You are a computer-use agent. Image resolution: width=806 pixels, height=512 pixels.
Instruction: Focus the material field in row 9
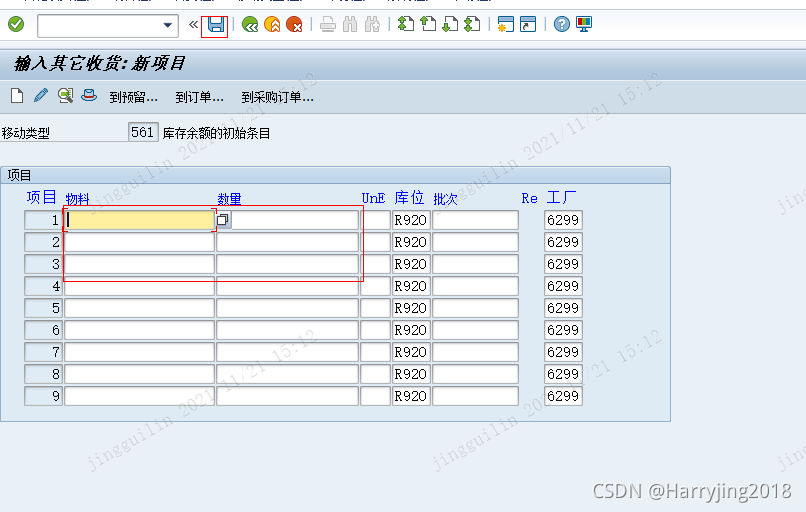139,396
